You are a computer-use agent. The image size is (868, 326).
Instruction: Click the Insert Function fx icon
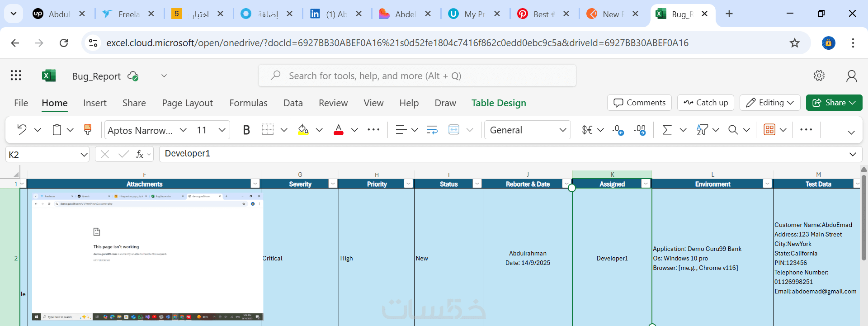(x=140, y=154)
